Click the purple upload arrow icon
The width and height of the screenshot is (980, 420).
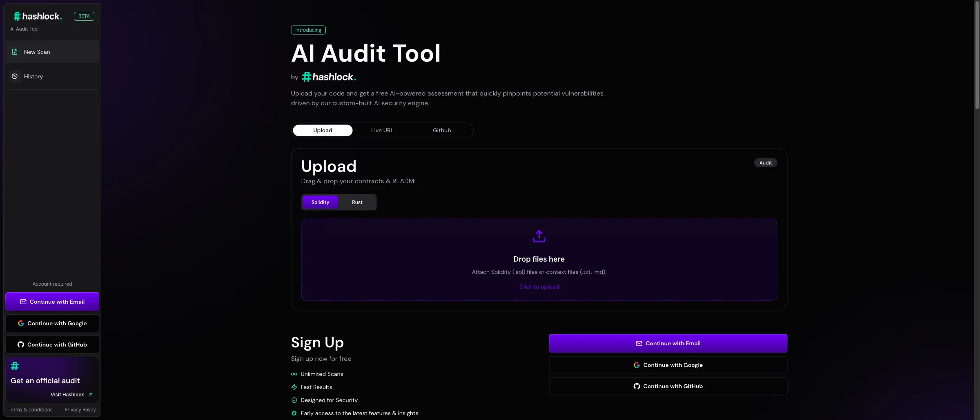point(539,236)
